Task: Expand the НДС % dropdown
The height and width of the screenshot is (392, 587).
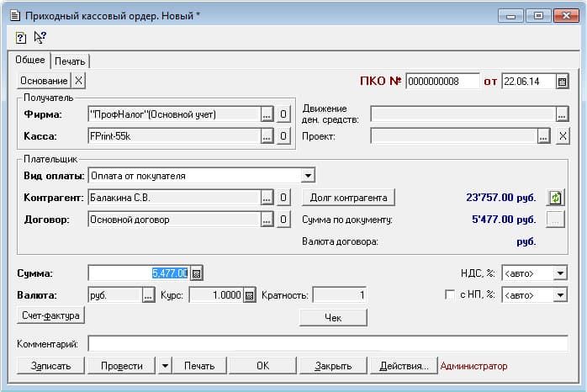Action: [560, 273]
